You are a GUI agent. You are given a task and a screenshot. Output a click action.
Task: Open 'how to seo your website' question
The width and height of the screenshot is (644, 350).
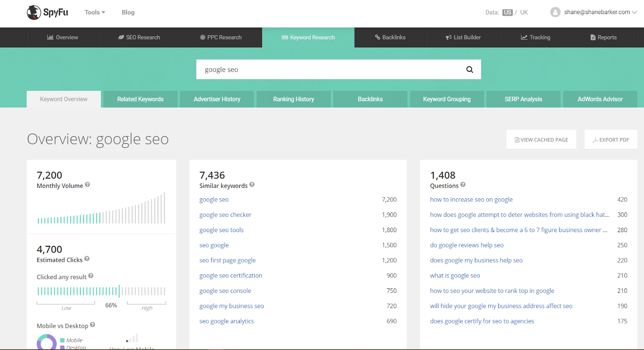point(492,291)
